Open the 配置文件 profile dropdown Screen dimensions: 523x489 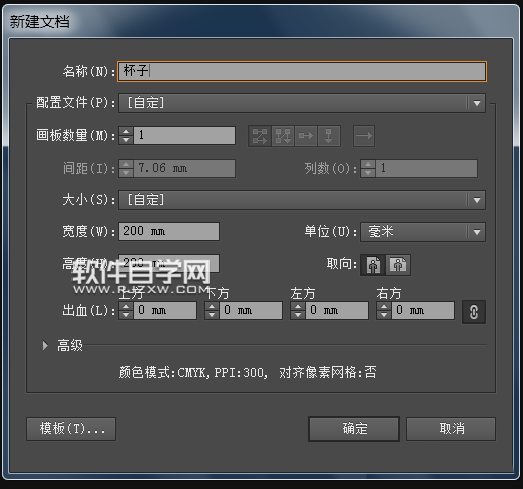point(302,103)
